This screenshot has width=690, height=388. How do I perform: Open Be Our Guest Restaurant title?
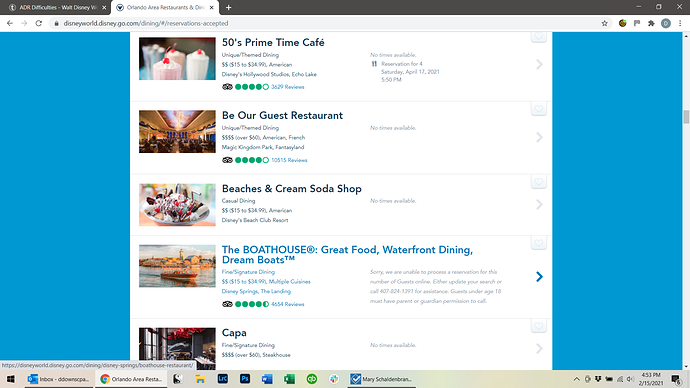coord(282,116)
